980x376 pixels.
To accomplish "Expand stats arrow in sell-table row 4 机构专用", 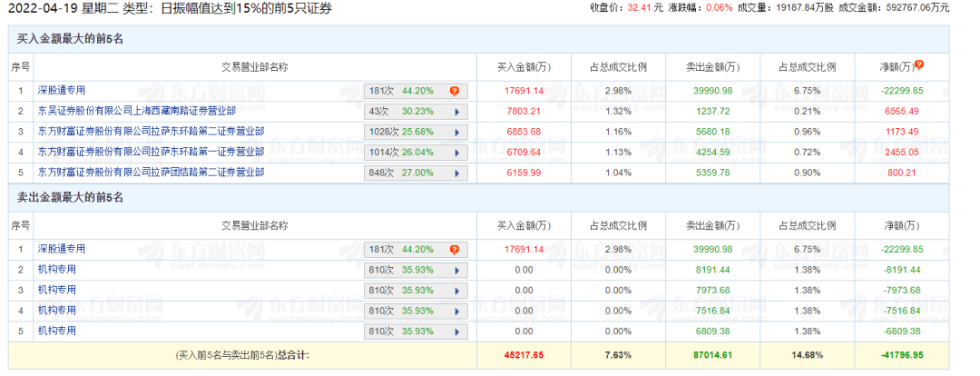I will pyautogui.click(x=456, y=311).
